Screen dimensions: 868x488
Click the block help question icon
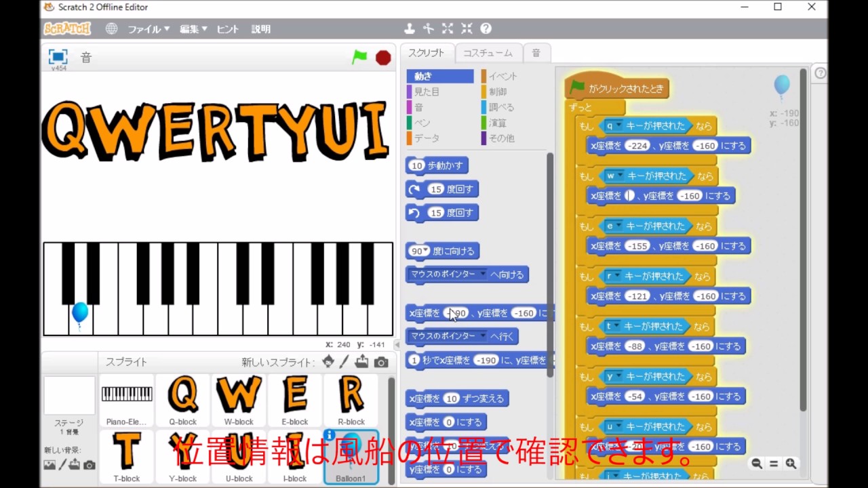486,28
